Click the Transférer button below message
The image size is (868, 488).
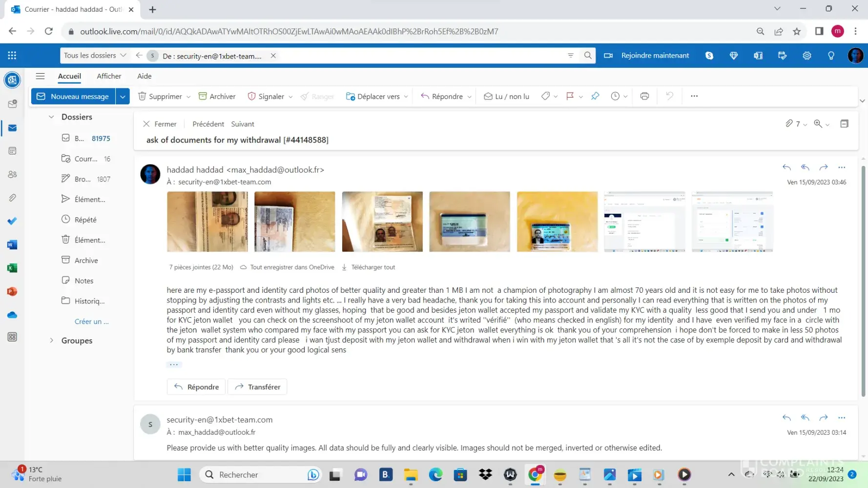click(257, 386)
